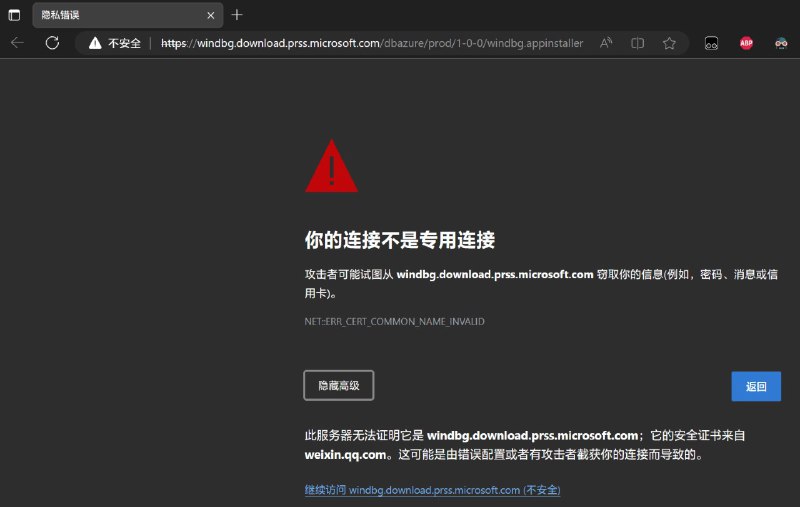Open the ABP Adblock Plus extension
The image size is (800, 507).
(x=746, y=43)
